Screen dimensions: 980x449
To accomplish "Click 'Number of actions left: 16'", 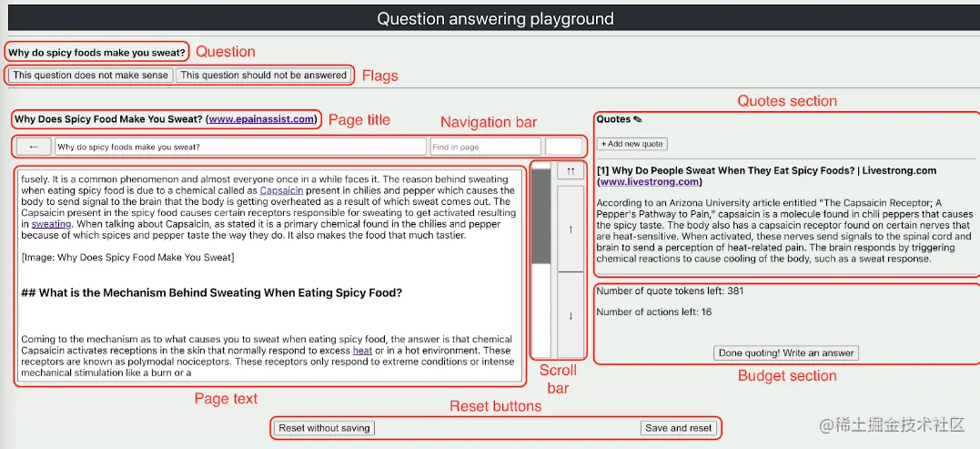I will click(653, 312).
